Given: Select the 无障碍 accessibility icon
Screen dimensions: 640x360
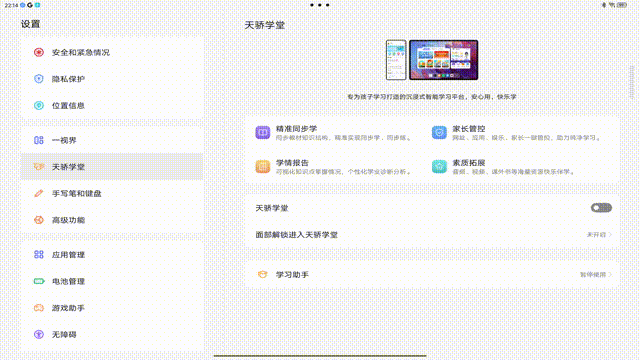Looking at the screenshot, I should pos(39,334).
